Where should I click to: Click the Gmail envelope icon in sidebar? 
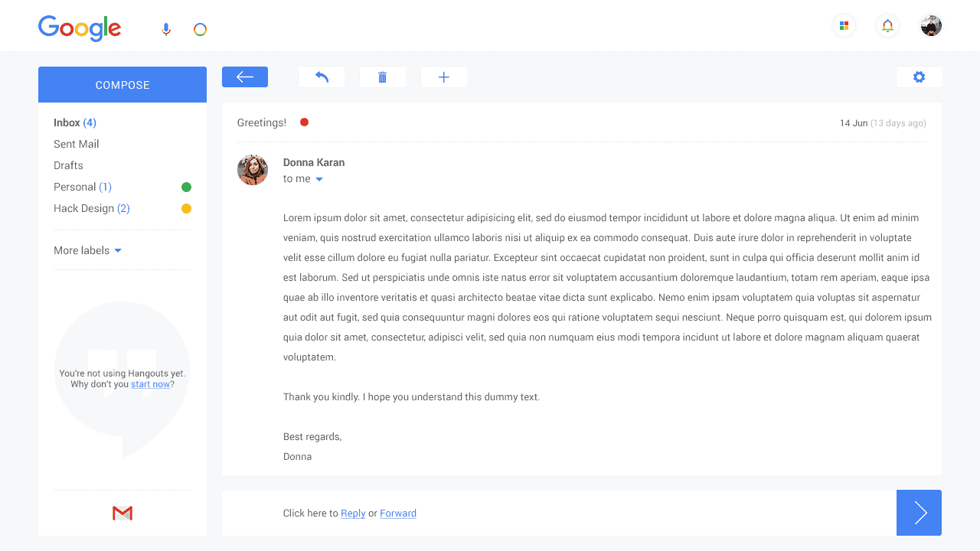pyautogui.click(x=122, y=513)
